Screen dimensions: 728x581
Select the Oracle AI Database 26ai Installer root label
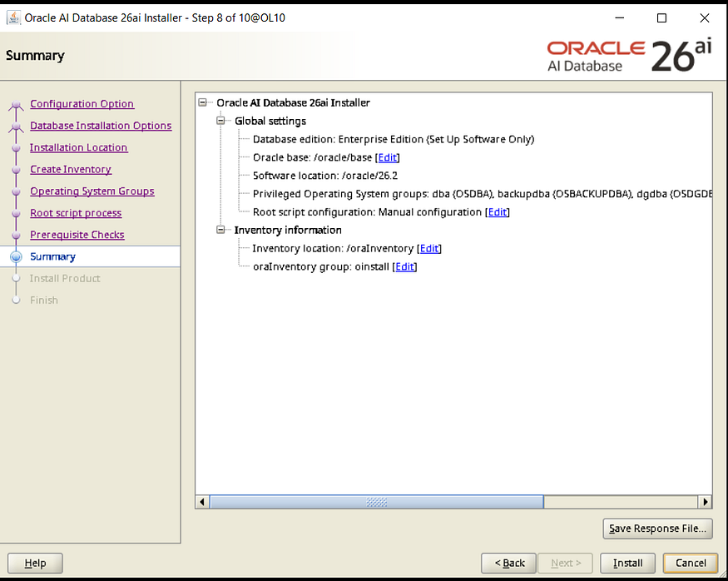point(293,102)
